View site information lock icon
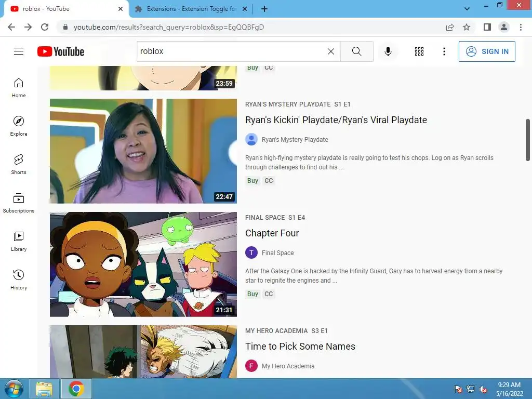Viewport: 532px width, 399px height. 65,27
